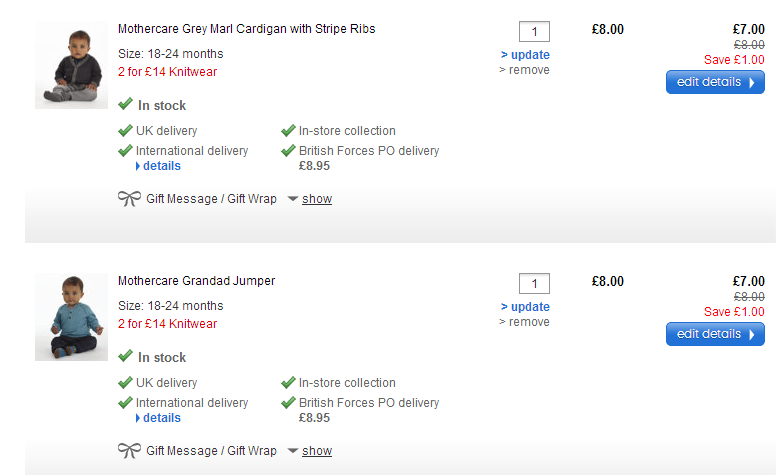
Task: Open Mothercare Grandad Jumper title link
Action: [196, 281]
